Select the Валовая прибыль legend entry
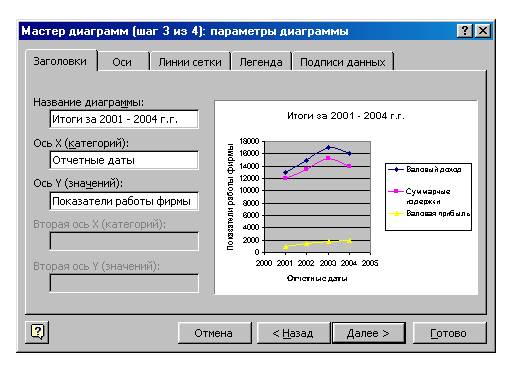This screenshot has width=515, height=373. (x=429, y=213)
